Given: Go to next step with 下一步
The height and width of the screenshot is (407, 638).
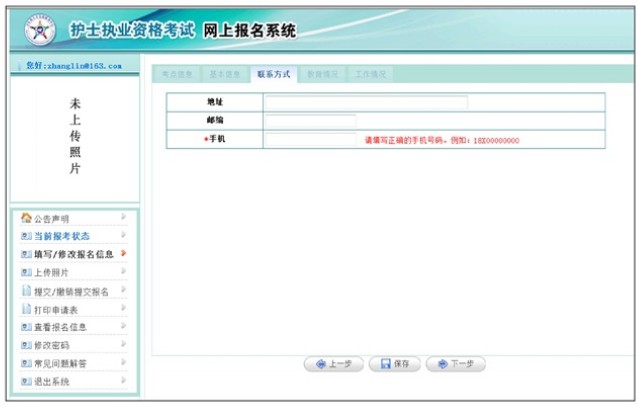Looking at the screenshot, I should pos(455,364).
